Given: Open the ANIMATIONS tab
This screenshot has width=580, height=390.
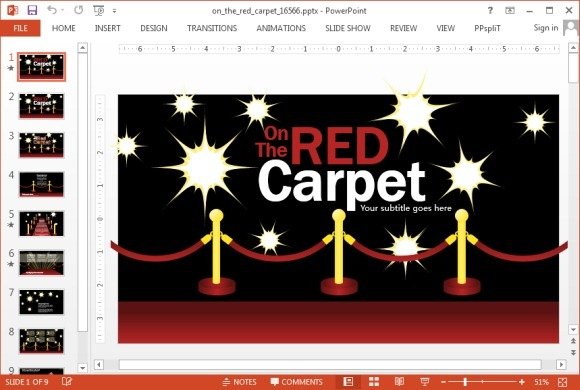Looking at the screenshot, I should pos(281,28).
